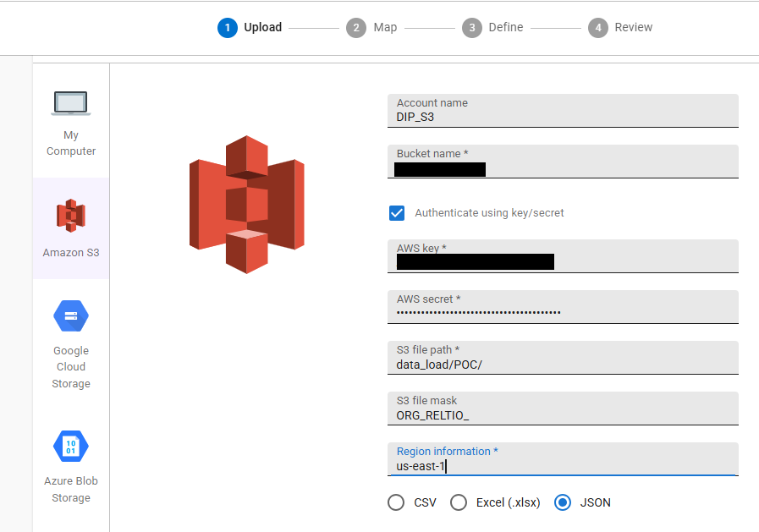Viewport: 759px width, 532px height.
Task: Select the CSV file format radio
Action: 396,502
